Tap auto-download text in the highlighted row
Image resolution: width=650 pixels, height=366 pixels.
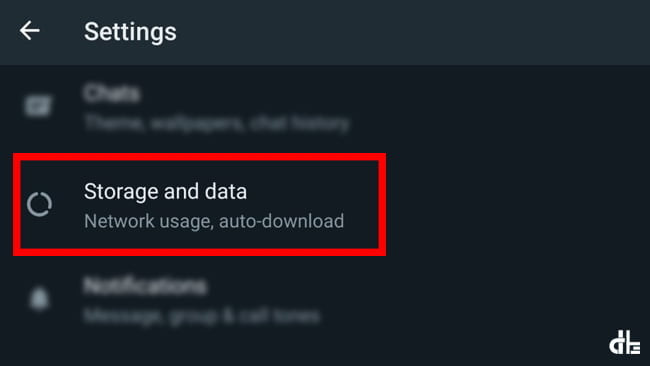pos(281,221)
